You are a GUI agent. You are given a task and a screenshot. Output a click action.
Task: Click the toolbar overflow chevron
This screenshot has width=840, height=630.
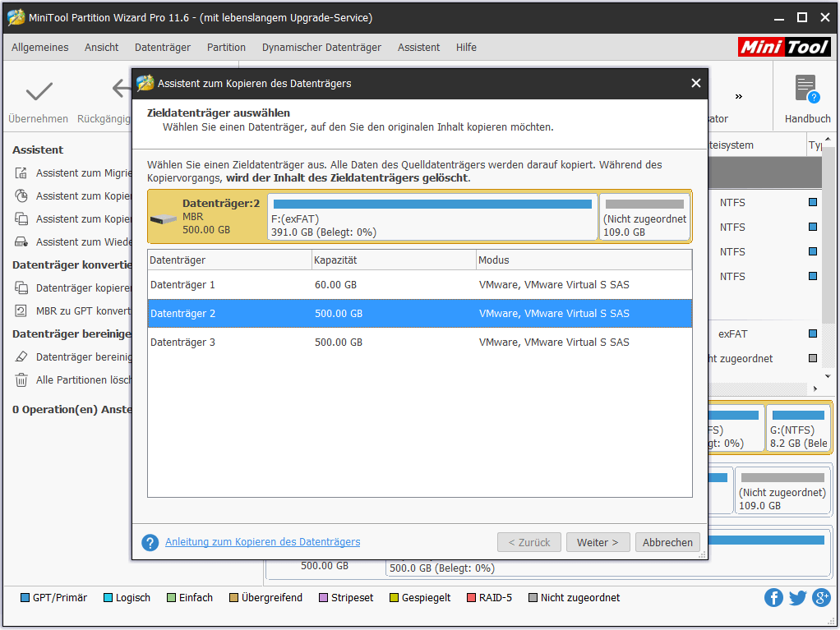pos(738,95)
